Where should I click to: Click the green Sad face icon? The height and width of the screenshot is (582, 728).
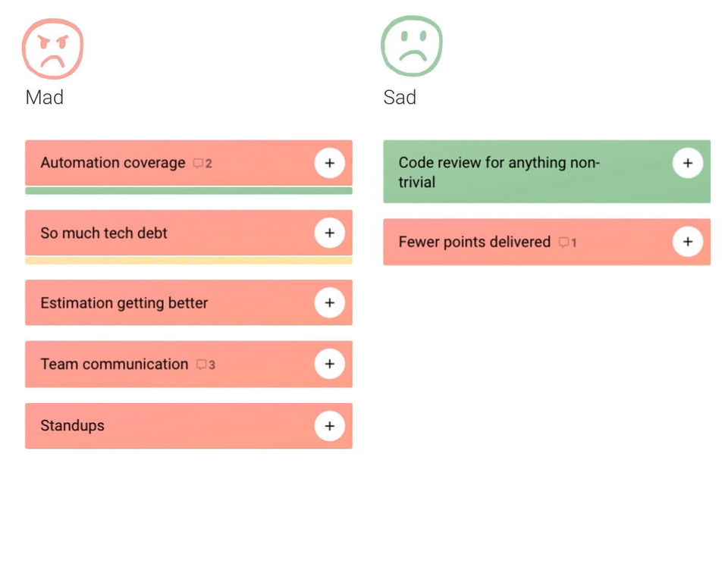[411, 46]
